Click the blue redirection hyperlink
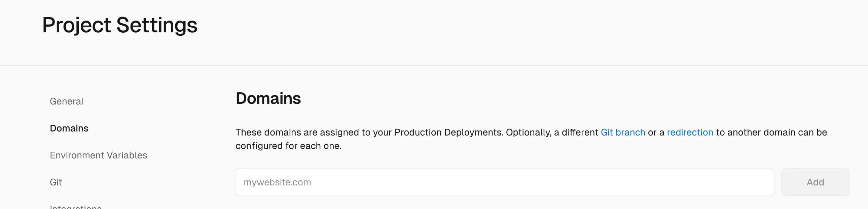The height and width of the screenshot is (209, 868). tap(690, 132)
